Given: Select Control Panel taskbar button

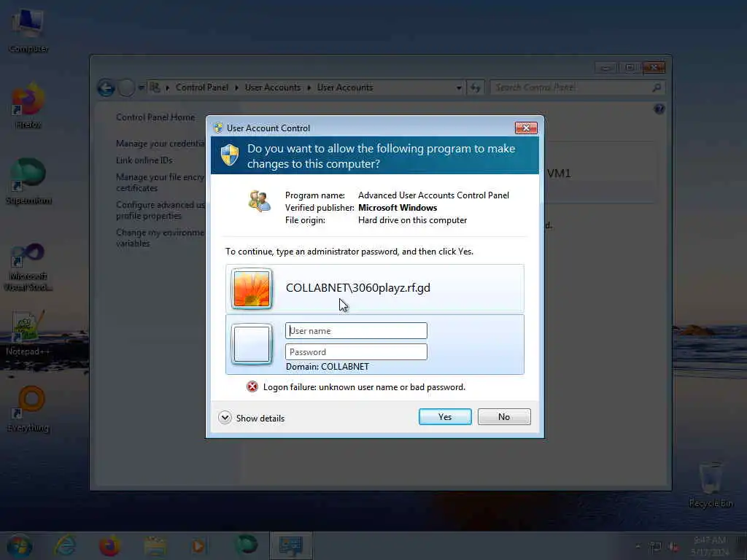Looking at the screenshot, I should (x=290, y=545).
